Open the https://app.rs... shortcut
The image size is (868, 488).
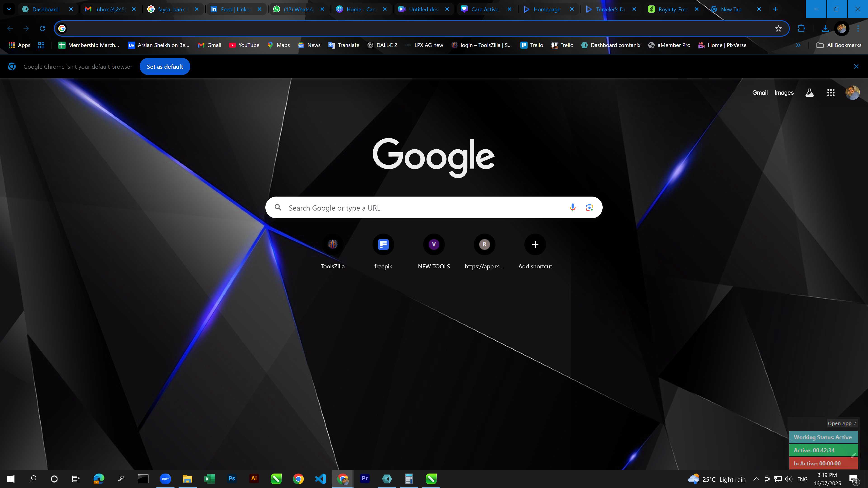(x=485, y=252)
